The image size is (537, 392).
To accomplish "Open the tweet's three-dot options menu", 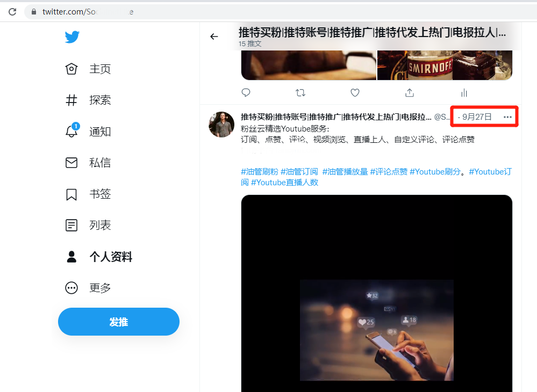I will coord(507,117).
